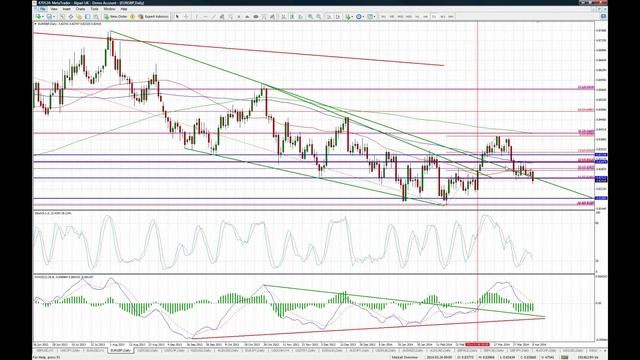Open the Help menu
Image resolution: width=640 pixels, height=360 pixels.
click(124, 9)
